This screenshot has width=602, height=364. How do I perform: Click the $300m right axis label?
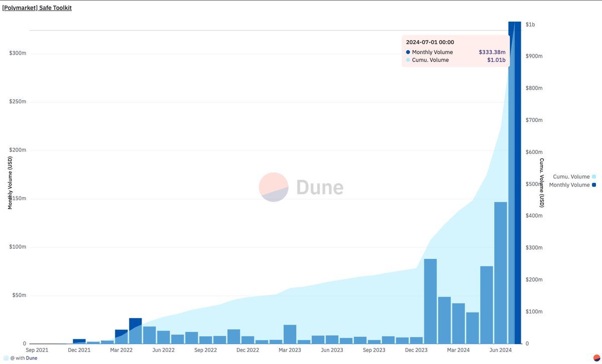pyautogui.click(x=534, y=248)
